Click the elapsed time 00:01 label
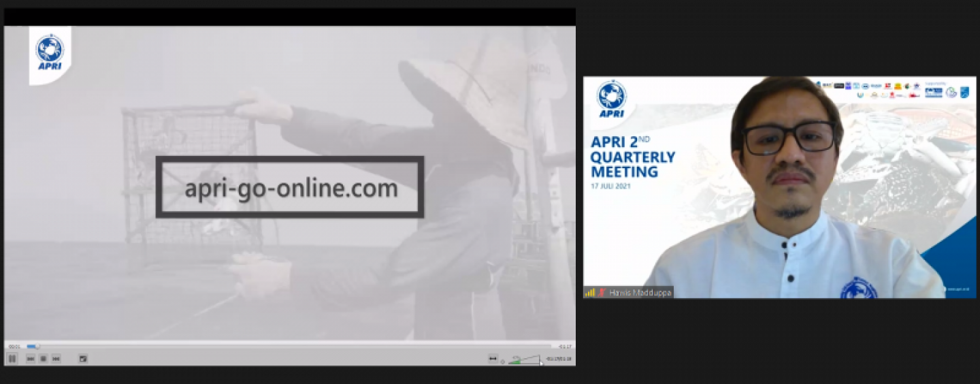The height and width of the screenshot is (384, 980). click(14, 347)
